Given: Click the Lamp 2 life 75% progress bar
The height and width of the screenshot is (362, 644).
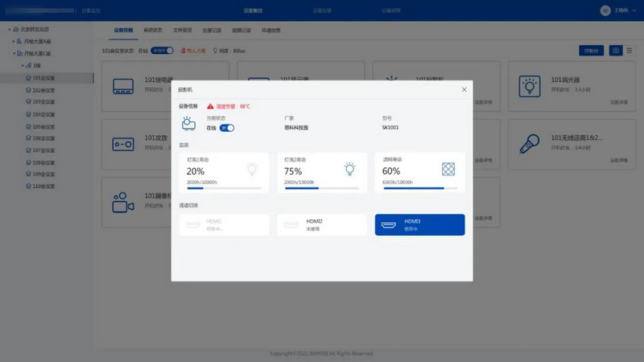Looking at the screenshot, I should click(x=322, y=188).
